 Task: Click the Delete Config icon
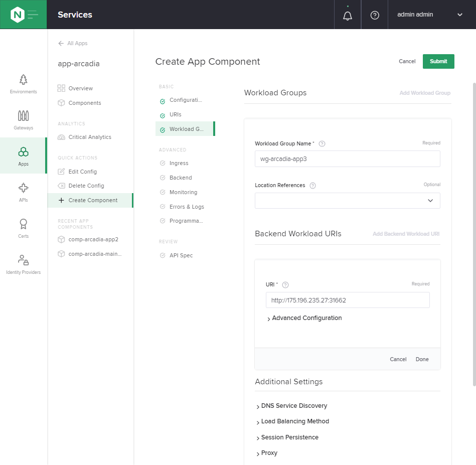61,186
